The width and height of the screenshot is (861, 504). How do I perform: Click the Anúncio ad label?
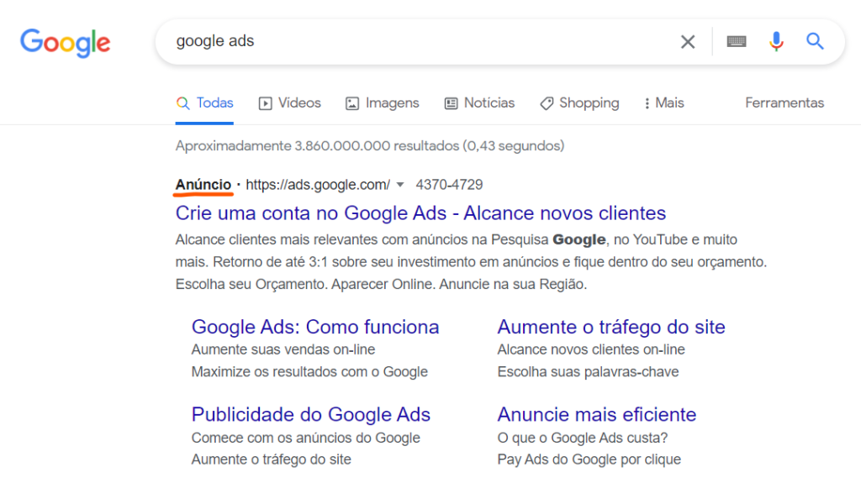tap(203, 185)
